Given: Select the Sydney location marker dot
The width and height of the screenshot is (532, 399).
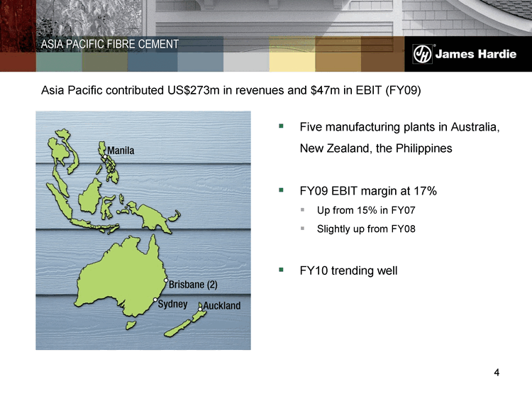Looking at the screenshot, I should click(155, 300).
